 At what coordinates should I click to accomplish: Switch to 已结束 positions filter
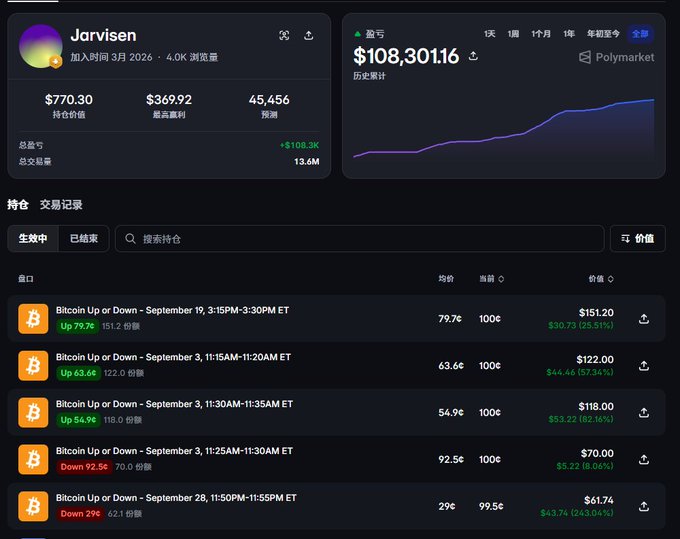tap(84, 238)
